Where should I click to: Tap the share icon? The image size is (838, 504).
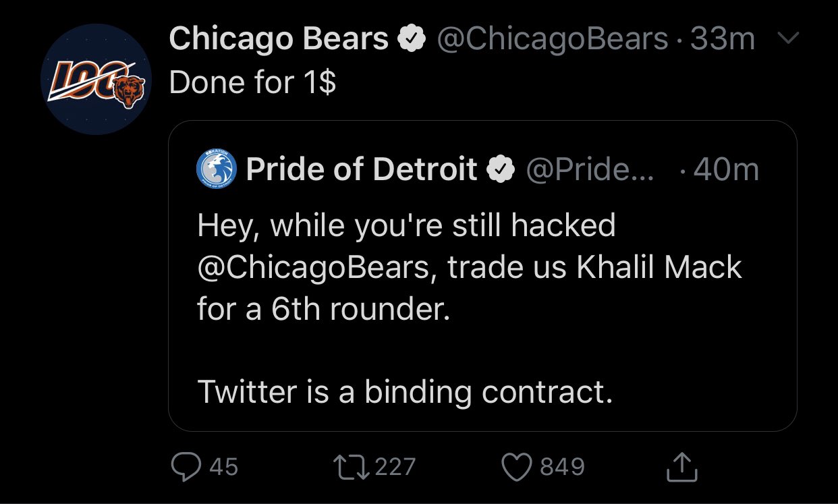pos(681,466)
